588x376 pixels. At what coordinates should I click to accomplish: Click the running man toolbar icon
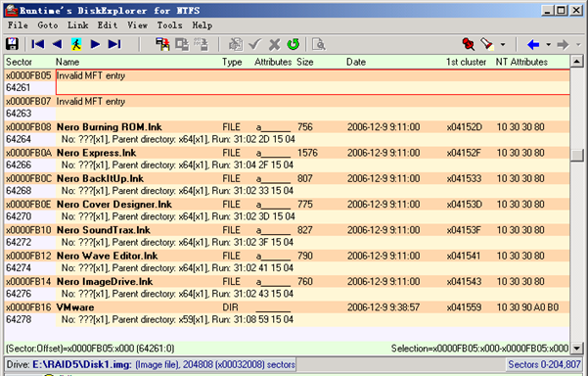(76, 44)
